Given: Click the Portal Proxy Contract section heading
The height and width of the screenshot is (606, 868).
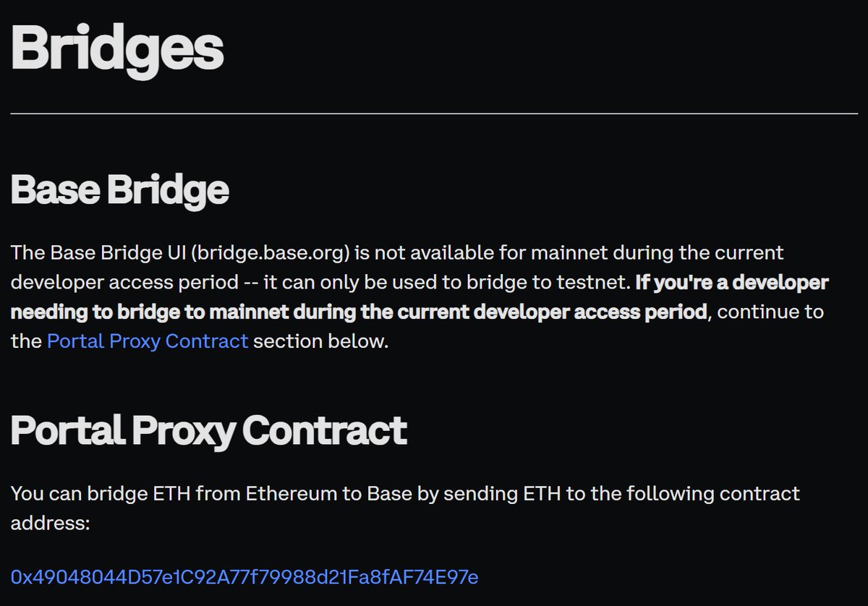Looking at the screenshot, I should click(208, 430).
